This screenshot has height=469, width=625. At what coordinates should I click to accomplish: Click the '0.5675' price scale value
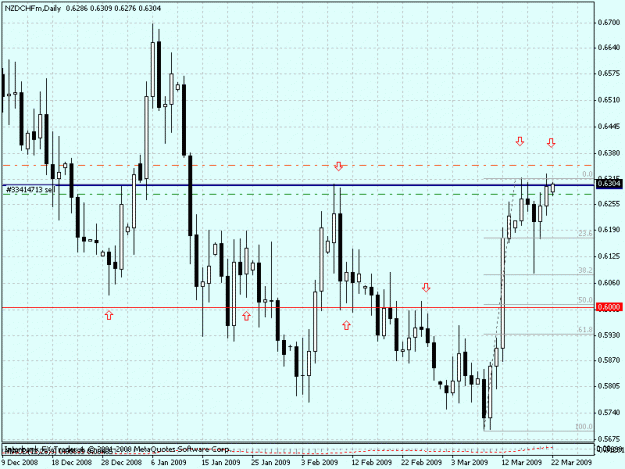609,439
